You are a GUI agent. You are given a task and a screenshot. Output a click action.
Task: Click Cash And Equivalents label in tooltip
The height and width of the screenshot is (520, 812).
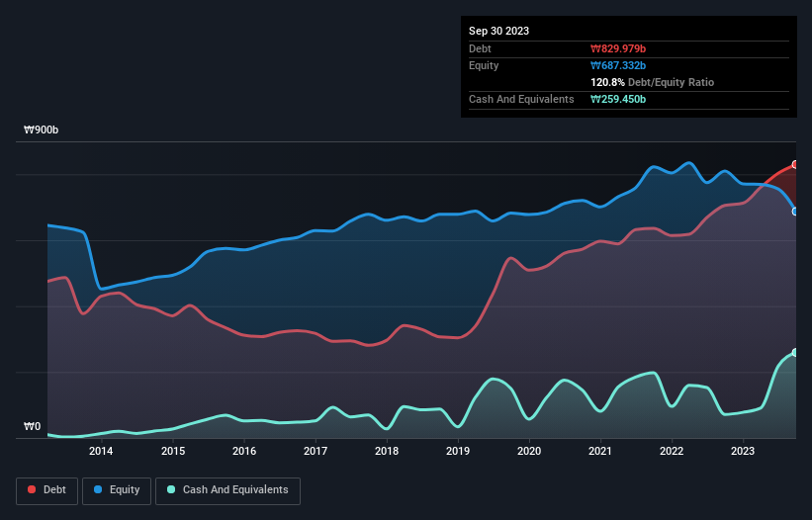[x=521, y=99]
